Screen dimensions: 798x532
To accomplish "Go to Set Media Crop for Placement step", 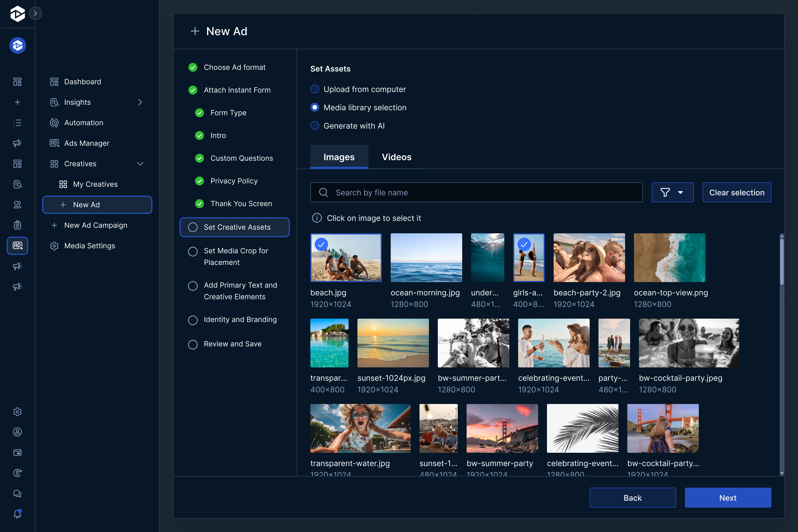I will pos(236,256).
